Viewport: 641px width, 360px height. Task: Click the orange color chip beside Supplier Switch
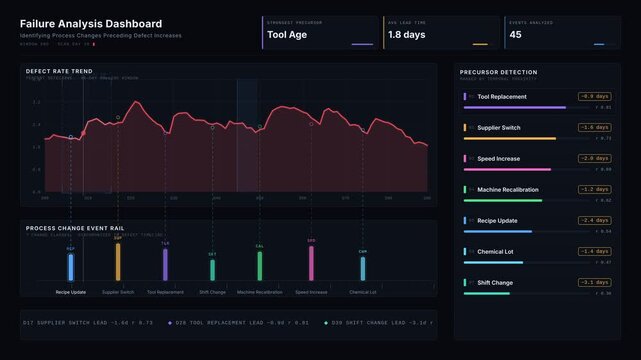465,127
